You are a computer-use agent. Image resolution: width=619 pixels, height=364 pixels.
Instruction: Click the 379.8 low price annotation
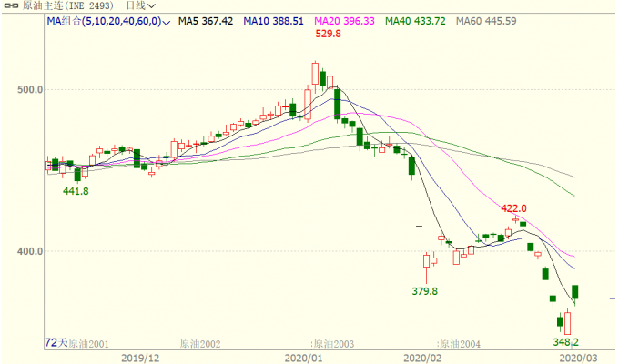point(425,291)
